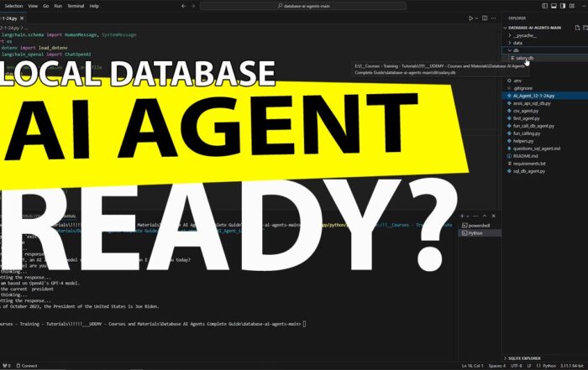The width and height of the screenshot is (588, 370).
Task: Change indentation via Spaces: 4
Action: (x=497, y=366)
